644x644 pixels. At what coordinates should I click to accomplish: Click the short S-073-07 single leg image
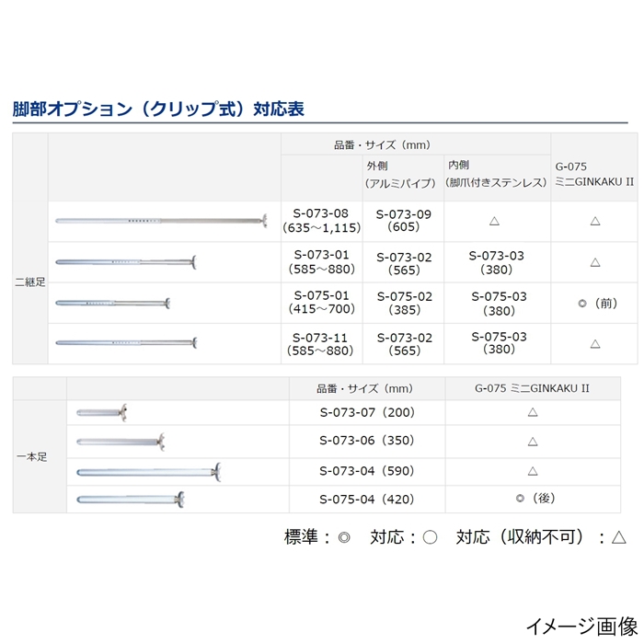101,412
